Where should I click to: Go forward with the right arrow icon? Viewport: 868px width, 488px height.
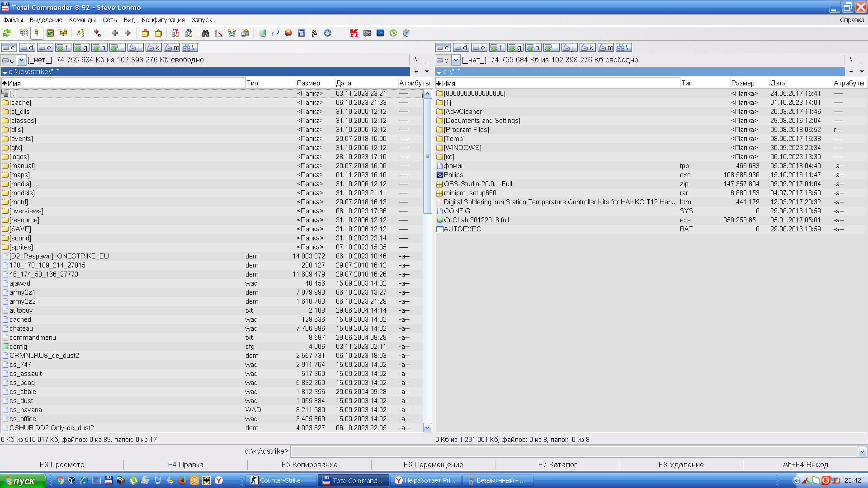127,33
